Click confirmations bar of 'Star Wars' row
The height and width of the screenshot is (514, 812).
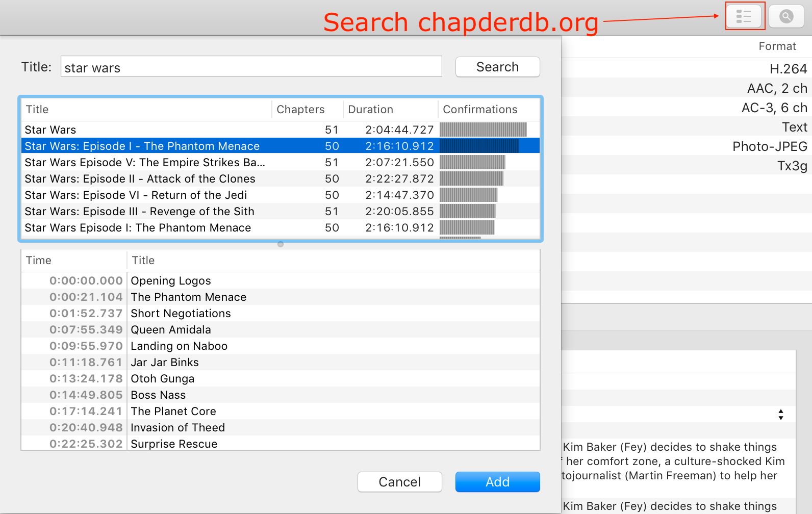(x=483, y=130)
